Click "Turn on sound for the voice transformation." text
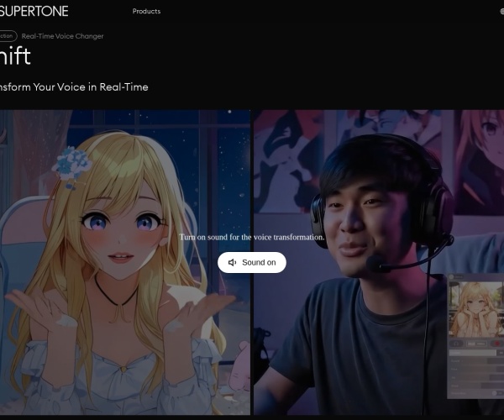The width and height of the screenshot is (504, 420). [x=252, y=237]
